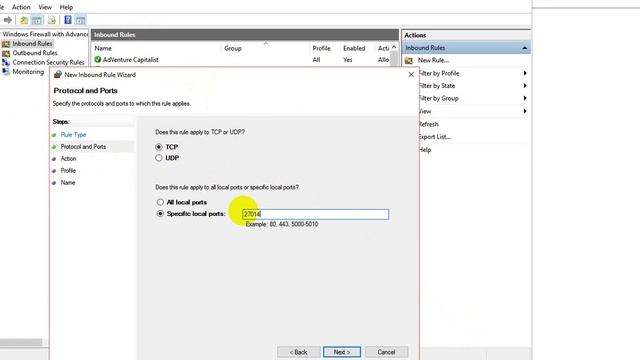Collapse the Inbound Rules section in Actions pane
640x360 pixels.
click(524, 48)
